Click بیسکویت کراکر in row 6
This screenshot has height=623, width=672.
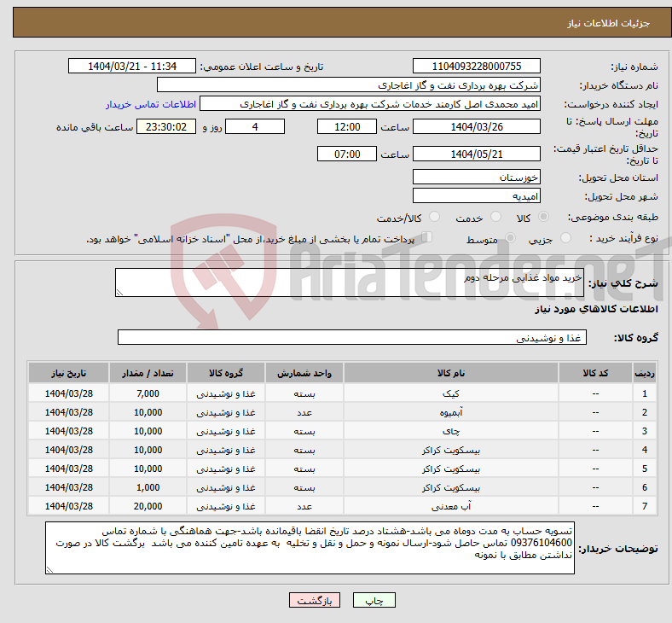click(451, 488)
